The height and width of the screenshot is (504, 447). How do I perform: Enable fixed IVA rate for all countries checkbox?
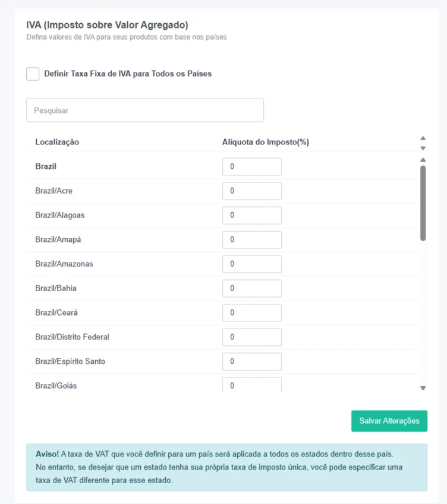click(x=33, y=74)
